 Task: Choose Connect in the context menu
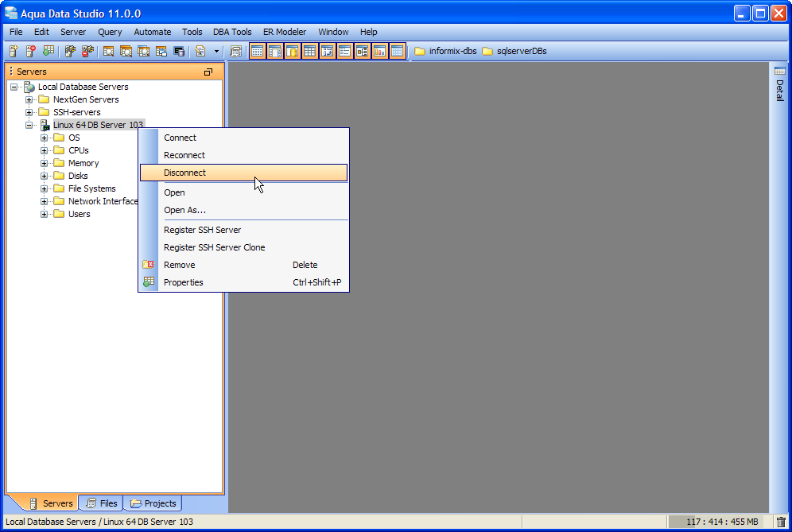coord(243,138)
